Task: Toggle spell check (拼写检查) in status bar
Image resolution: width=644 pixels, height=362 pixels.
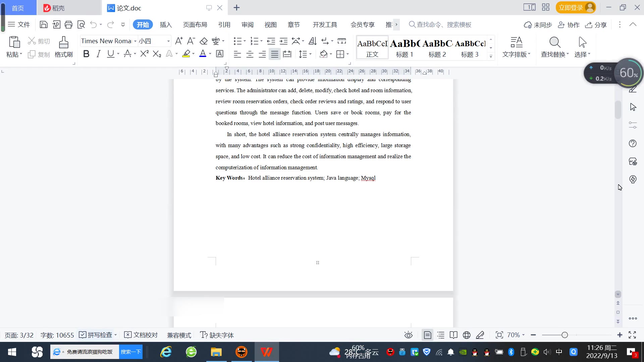Action: 96,335
